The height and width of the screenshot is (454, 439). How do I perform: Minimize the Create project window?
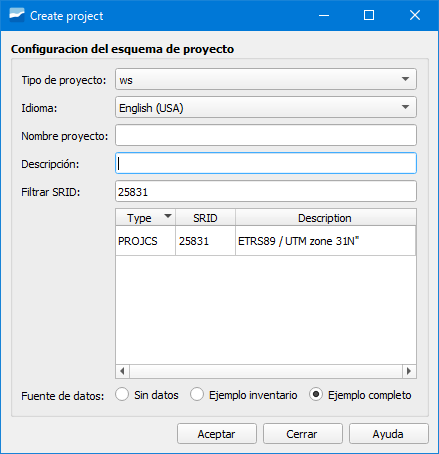tap(324, 15)
